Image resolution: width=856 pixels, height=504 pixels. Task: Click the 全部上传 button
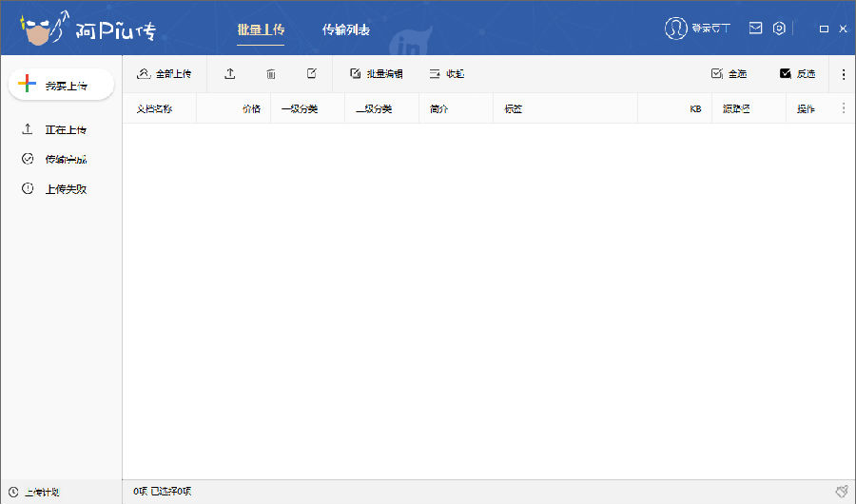pyautogui.click(x=165, y=73)
